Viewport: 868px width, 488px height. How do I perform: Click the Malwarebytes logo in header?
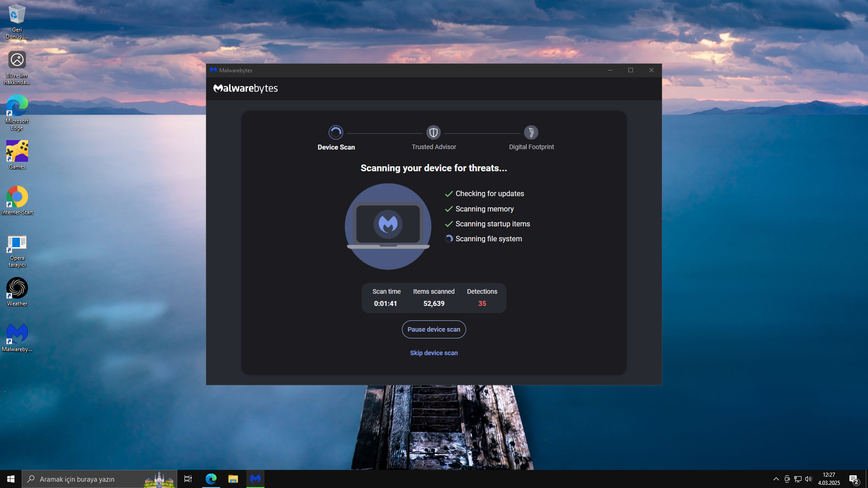(245, 89)
